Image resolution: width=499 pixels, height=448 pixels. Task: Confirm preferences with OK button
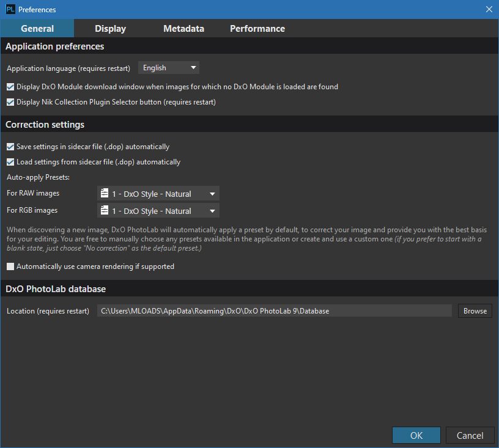click(416, 435)
